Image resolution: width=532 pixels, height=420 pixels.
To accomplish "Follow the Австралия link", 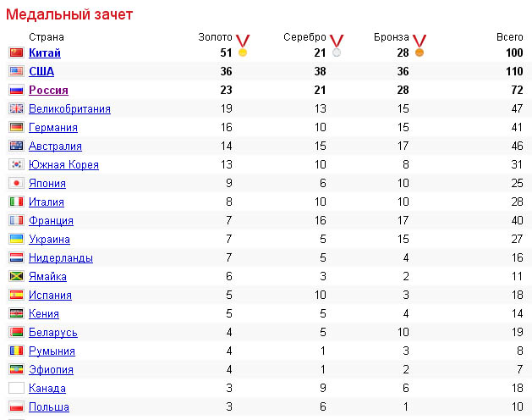I will [x=55, y=146].
